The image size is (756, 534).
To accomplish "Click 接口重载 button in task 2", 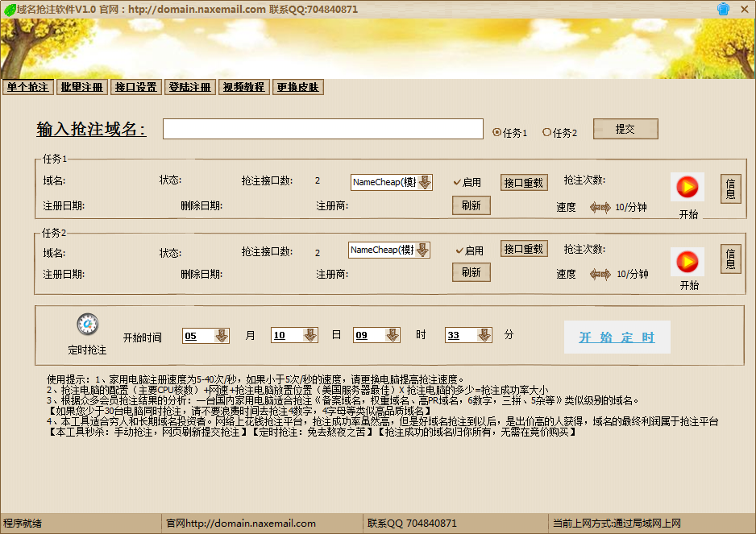I will point(524,249).
